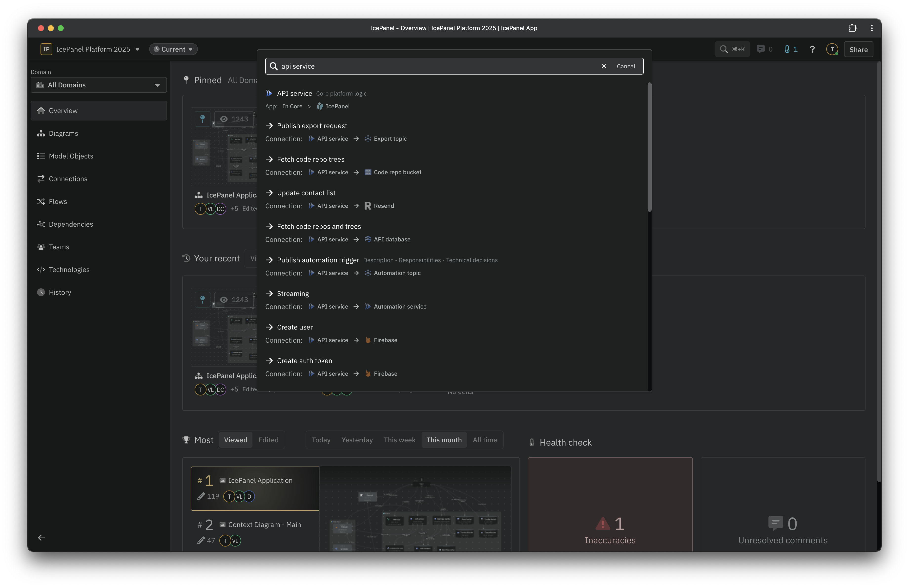Screen dimensions: 909x588
Task: Clear the search text with the X icon
Action: point(603,66)
